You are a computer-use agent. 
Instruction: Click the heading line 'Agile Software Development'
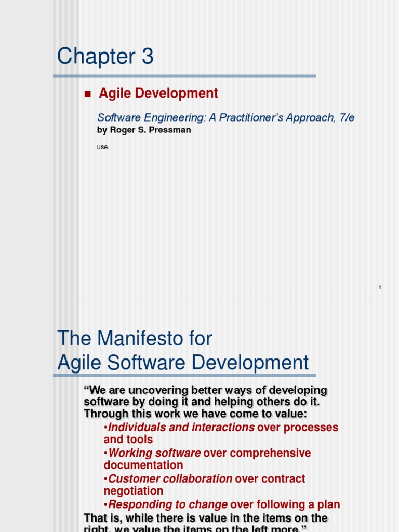tap(183, 363)
